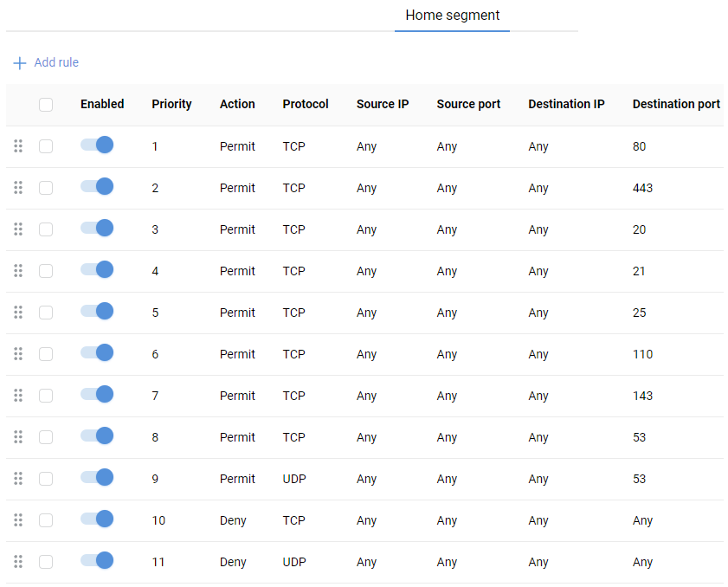Image resolution: width=728 pixels, height=587 pixels.
Task: Disable the UDP port 53 rule toggle
Action: tap(97, 478)
